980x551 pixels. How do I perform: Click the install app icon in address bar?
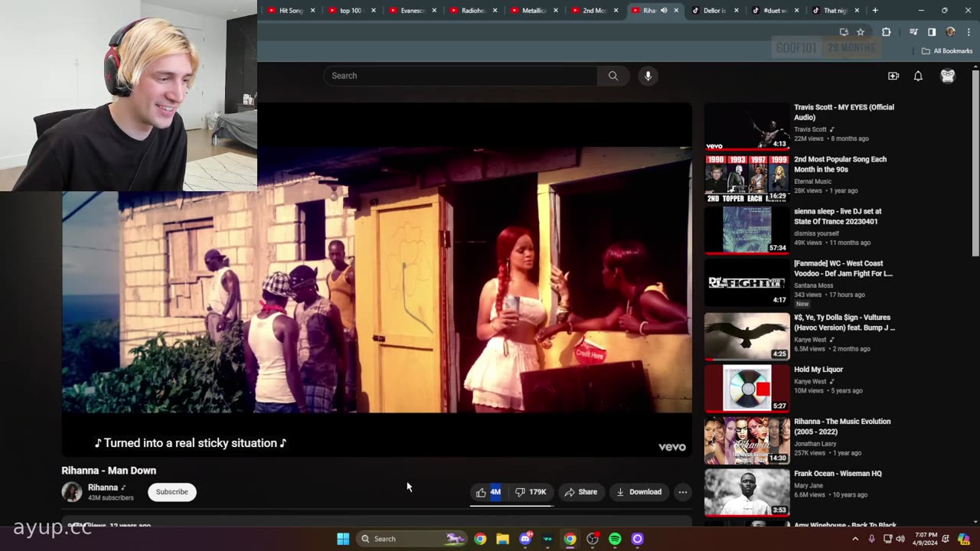(844, 32)
